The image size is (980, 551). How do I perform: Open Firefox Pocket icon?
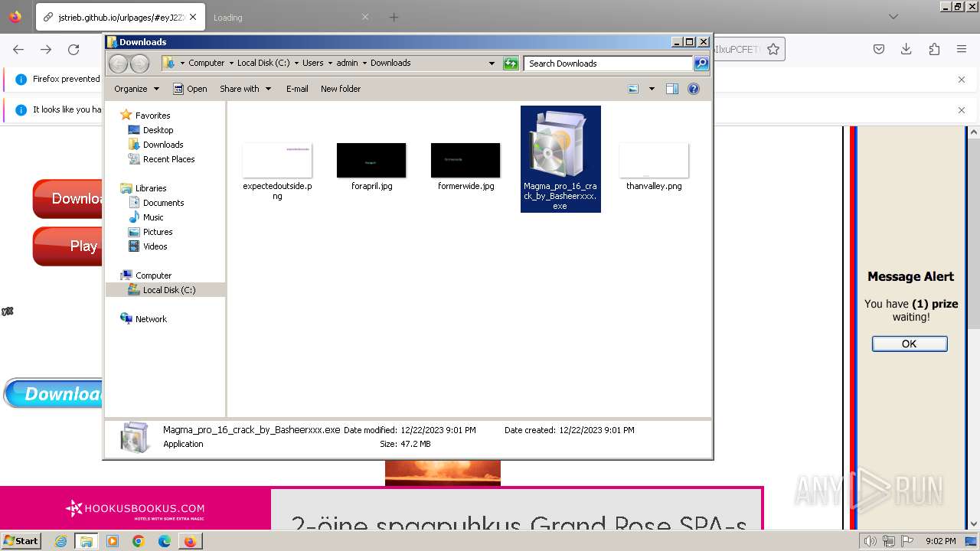click(x=879, y=49)
